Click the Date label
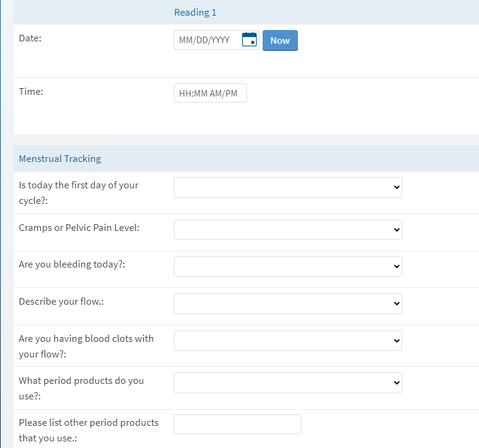This screenshot has height=448, width=479. pos(30,38)
